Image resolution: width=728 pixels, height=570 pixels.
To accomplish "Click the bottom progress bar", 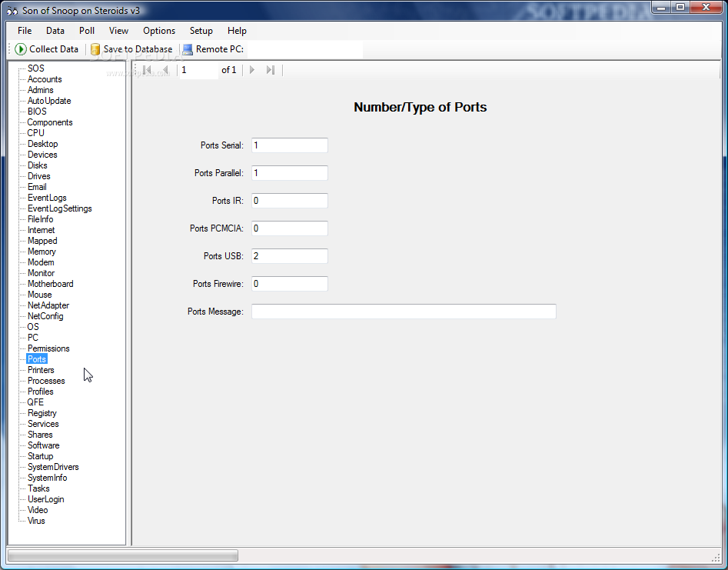I will 123,555.
